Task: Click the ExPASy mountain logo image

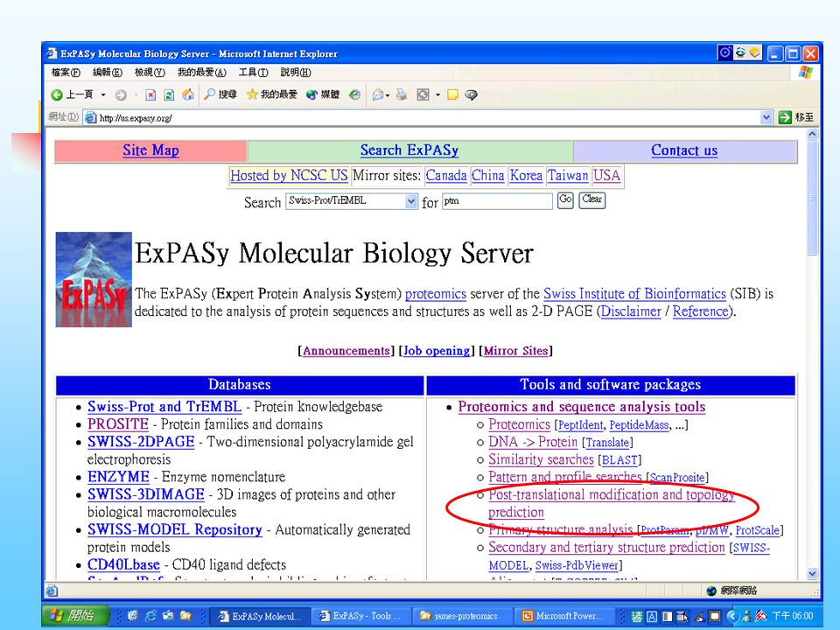Action: (94, 279)
